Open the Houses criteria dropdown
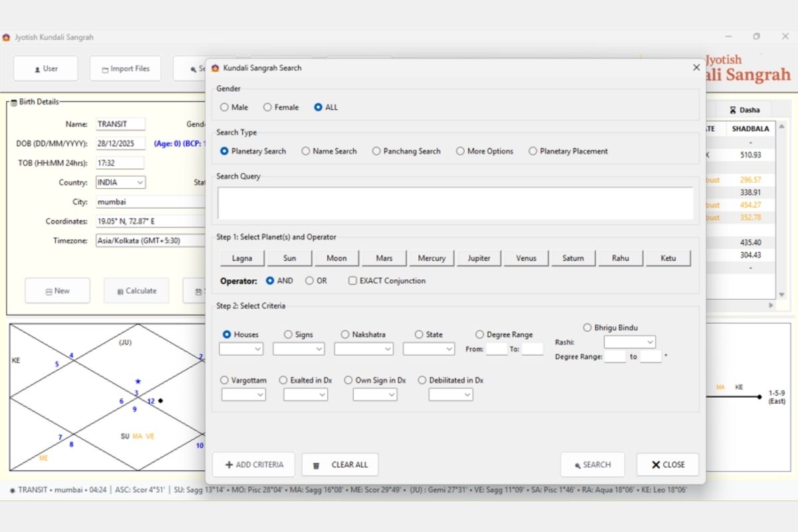Image resolution: width=798 pixels, height=532 pixels. click(241, 348)
